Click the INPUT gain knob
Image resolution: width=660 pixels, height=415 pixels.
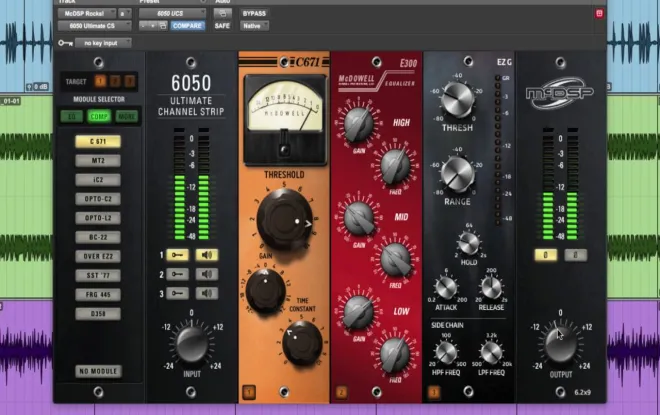point(192,344)
